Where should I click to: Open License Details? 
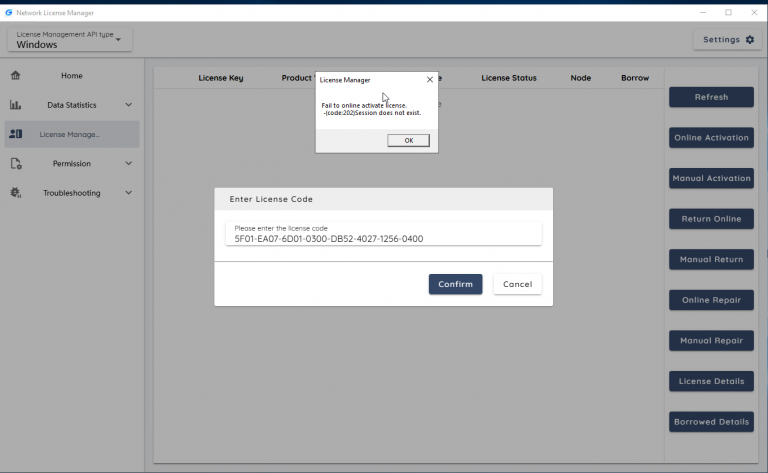(711, 381)
